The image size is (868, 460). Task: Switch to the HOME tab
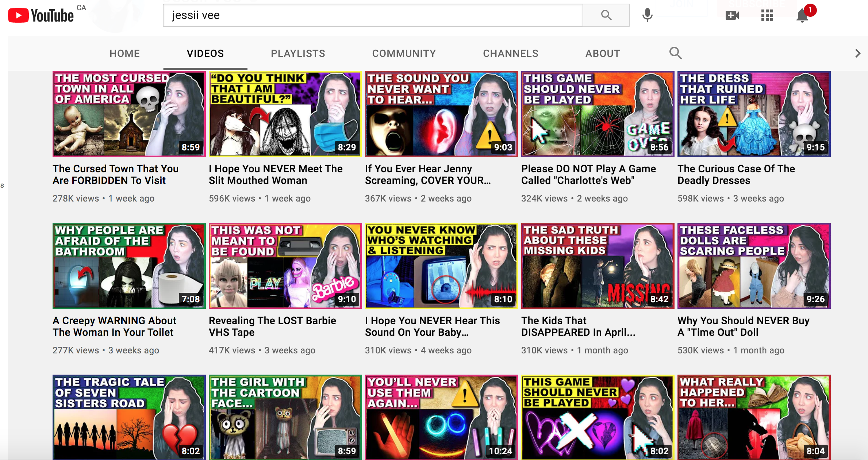125,53
